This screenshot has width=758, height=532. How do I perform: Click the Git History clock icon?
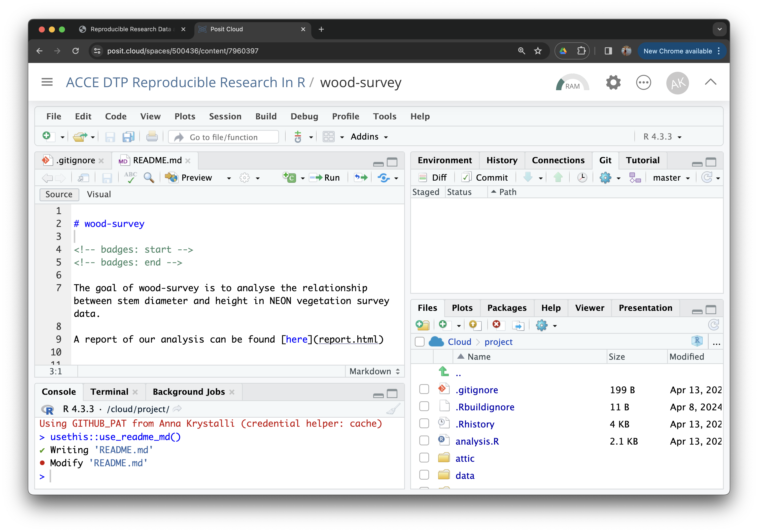[x=582, y=178]
